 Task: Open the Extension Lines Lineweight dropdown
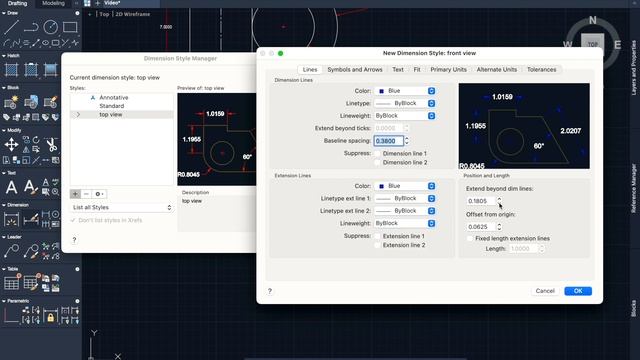pos(404,224)
